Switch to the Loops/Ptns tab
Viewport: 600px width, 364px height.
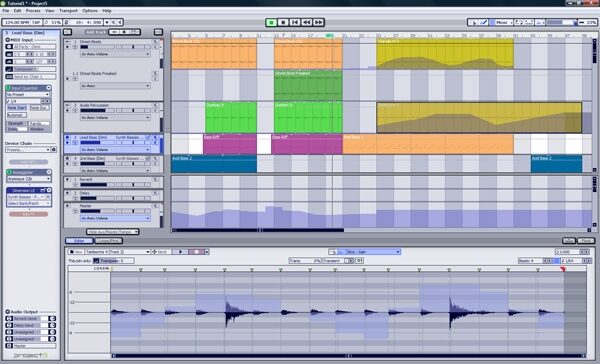point(109,241)
